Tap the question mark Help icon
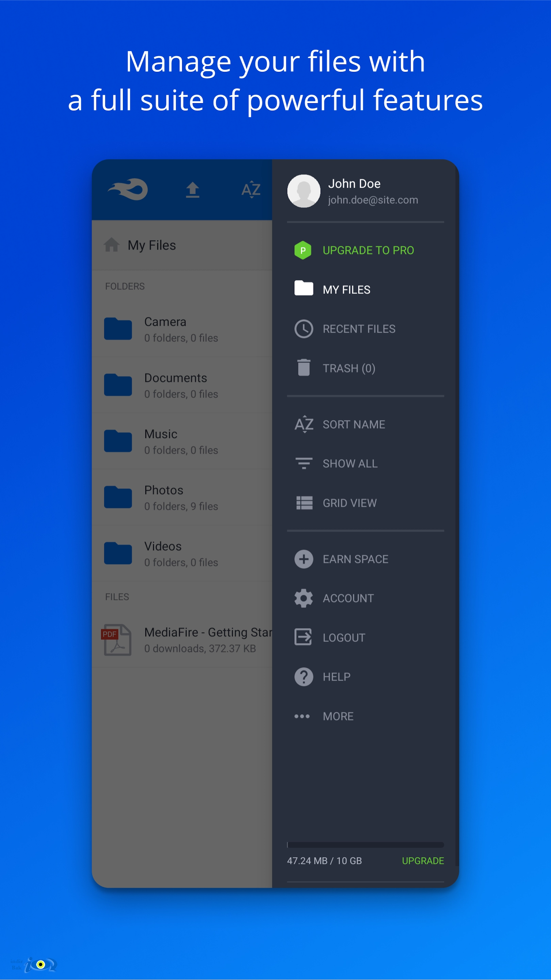This screenshot has width=551, height=980. point(304,677)
